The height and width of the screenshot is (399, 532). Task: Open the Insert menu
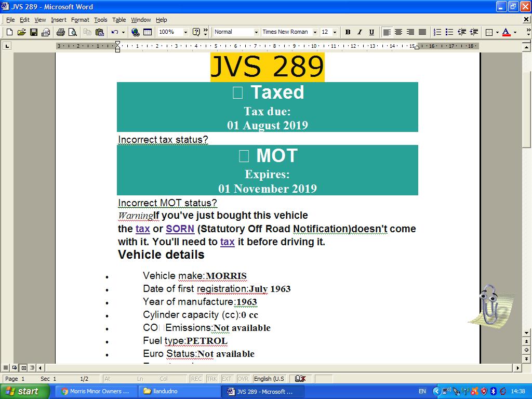pos(59,20)
